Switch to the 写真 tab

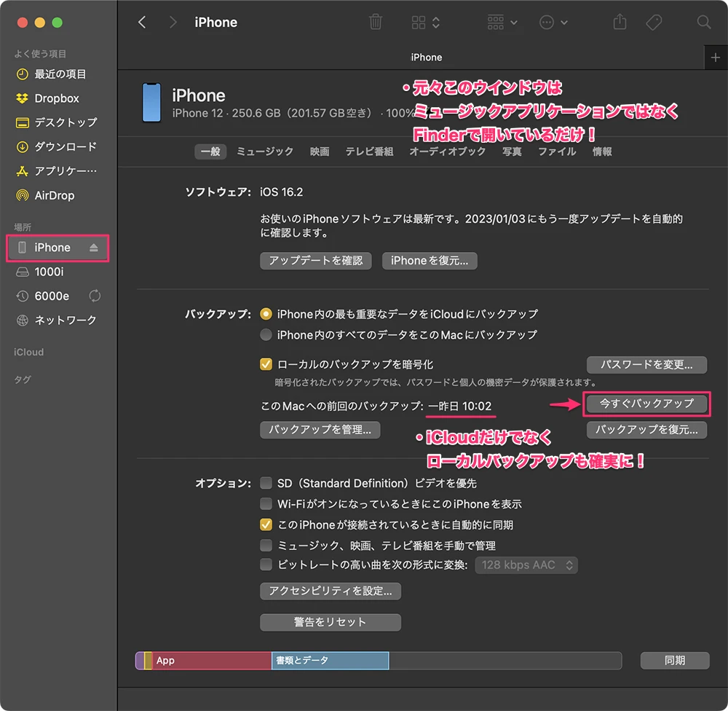tap(512, 152)
